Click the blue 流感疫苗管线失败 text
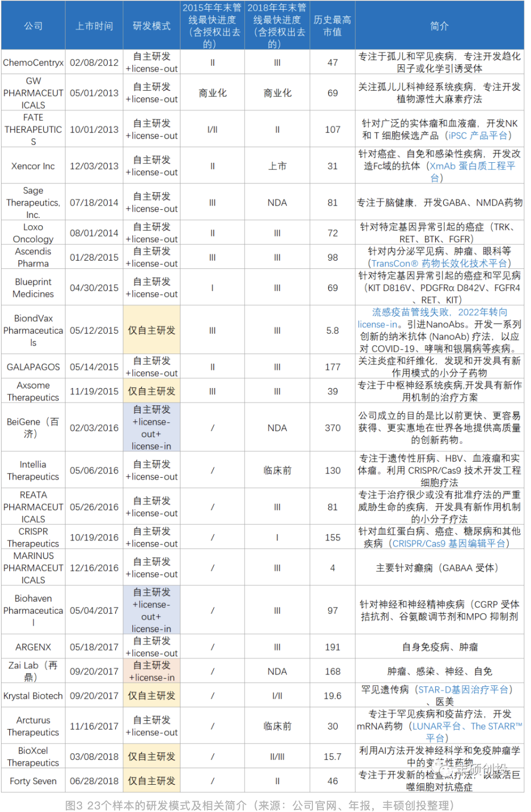 [410, 312]
